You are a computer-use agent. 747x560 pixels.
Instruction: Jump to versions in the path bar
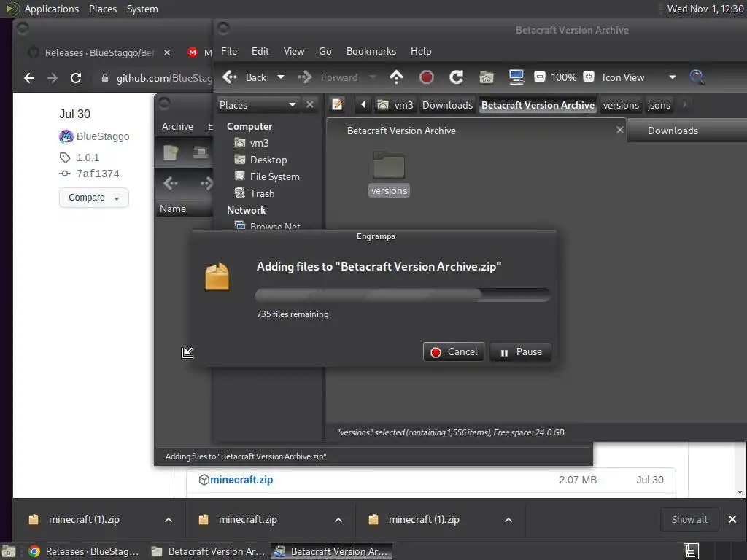[x=621, y=105]
